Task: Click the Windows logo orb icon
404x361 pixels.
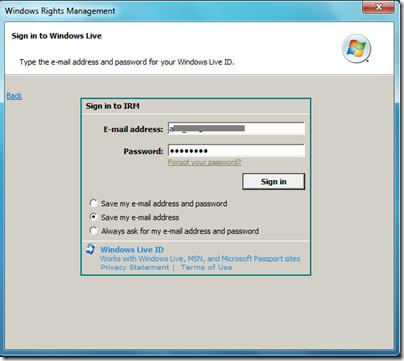Action: coord(357,49)
